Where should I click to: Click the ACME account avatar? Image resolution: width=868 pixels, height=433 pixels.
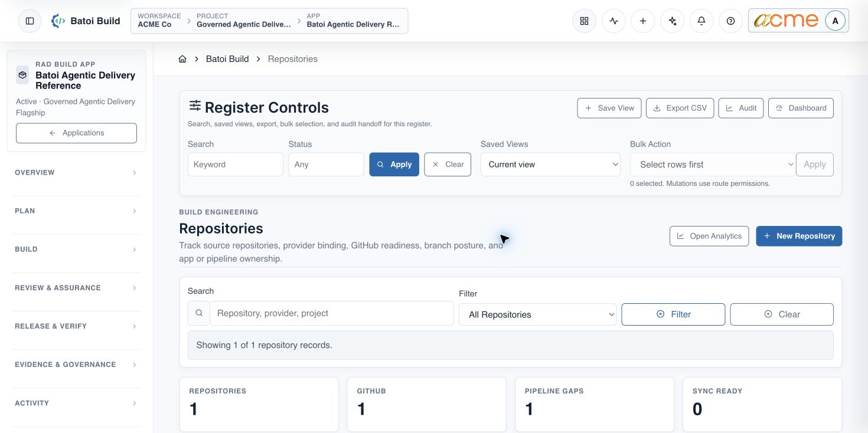tap(835, 21)
